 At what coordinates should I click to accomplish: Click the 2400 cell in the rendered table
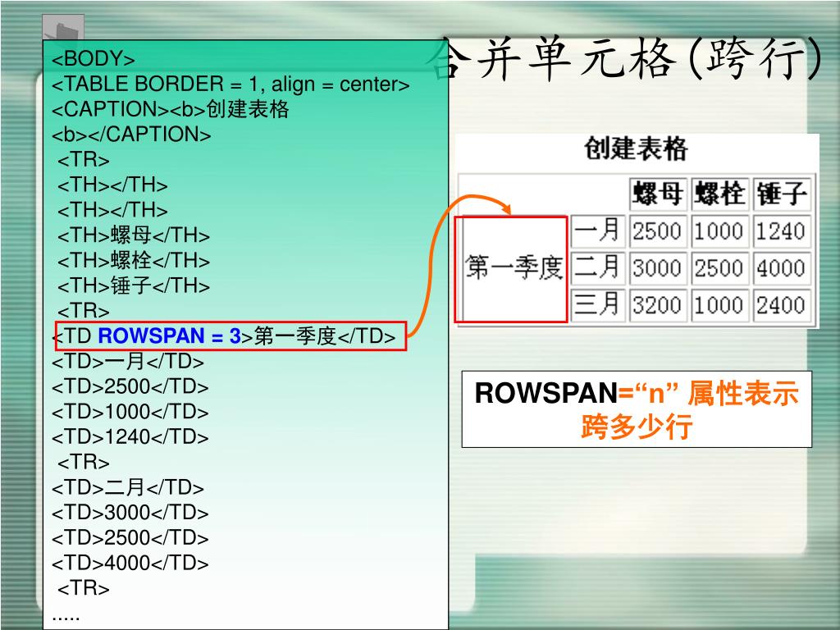click(x=782, y=305)
